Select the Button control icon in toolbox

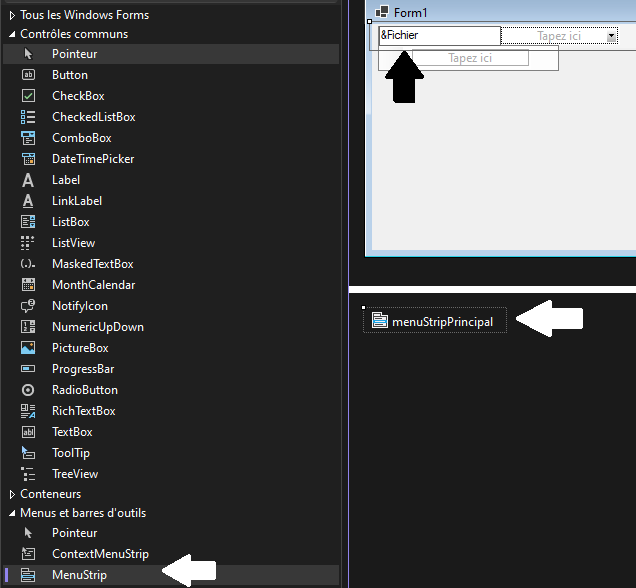pyautogui.click(x=29, y=75)
